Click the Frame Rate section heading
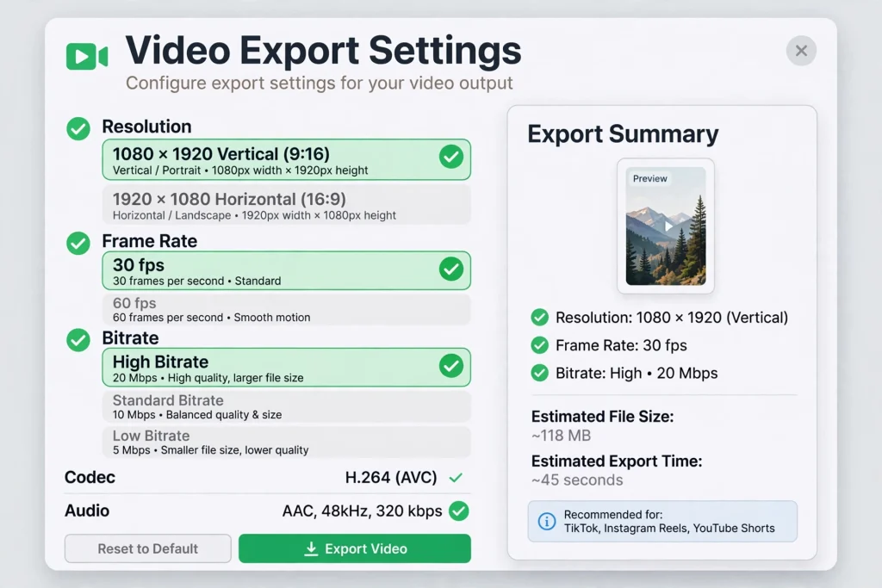The height and width of the screenshot is (588, 882). [x=150, y=241]
